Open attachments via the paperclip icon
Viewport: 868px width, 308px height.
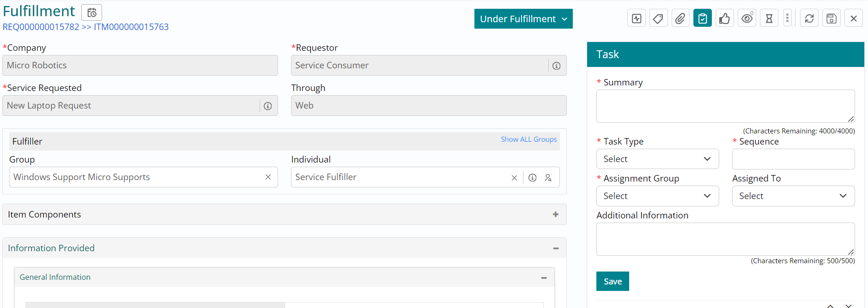tap(680, 18)
